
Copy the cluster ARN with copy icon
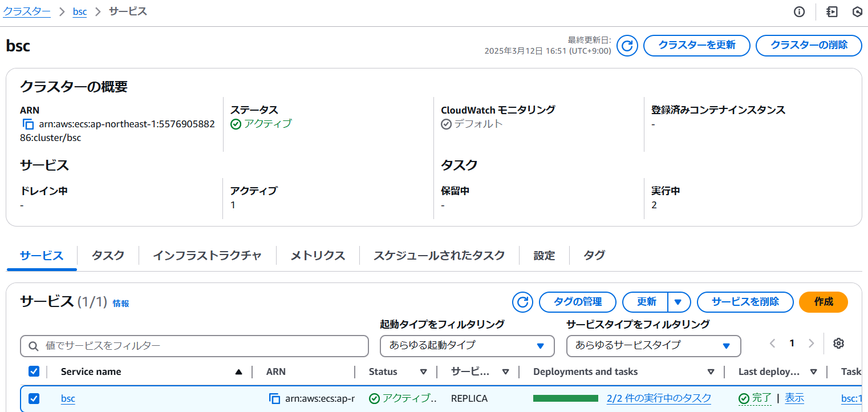(x=29, y=124)
